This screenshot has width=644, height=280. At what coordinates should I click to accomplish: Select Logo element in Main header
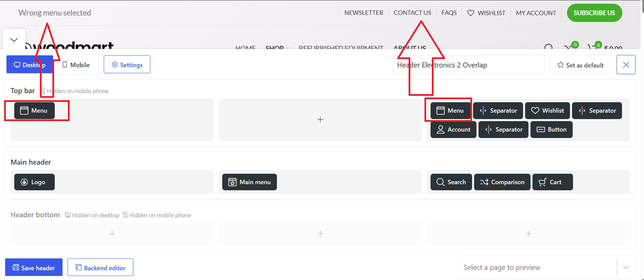click(34, 182)
